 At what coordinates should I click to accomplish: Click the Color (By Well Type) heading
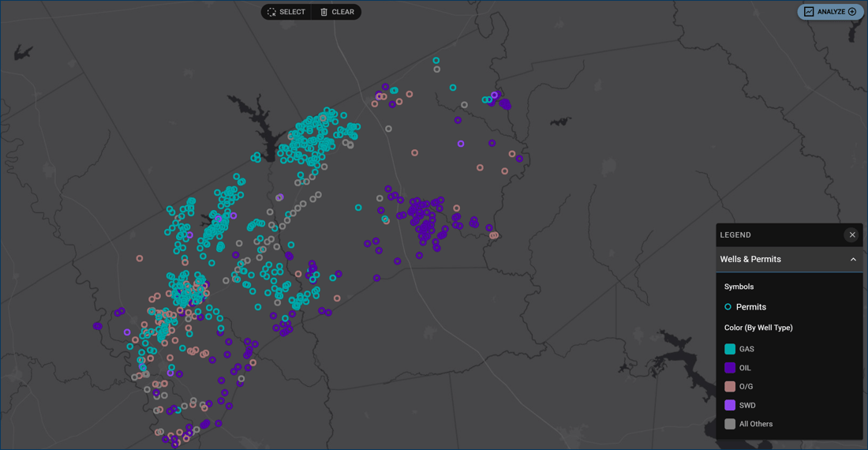point(758,328)
